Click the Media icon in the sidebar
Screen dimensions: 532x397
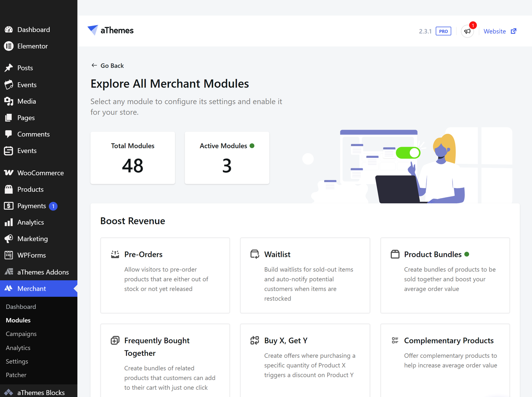9,101
